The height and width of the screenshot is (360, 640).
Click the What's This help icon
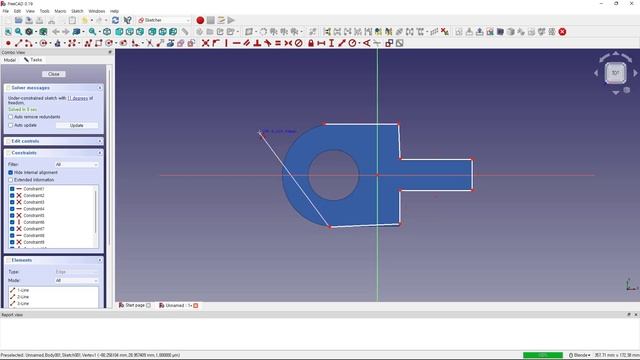tap(127, 20)
